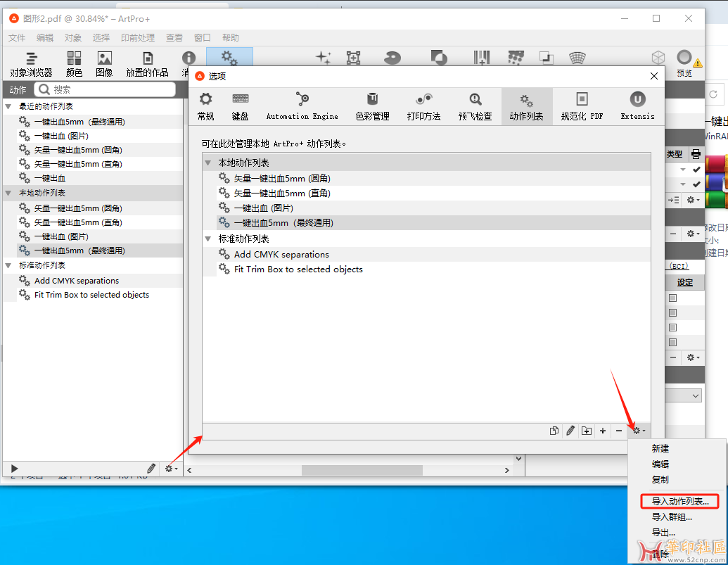Click the Actions gear icon in main toolbar
This screenshot has height=565, width=728.
pyautogui.click(x=229, y=58)
